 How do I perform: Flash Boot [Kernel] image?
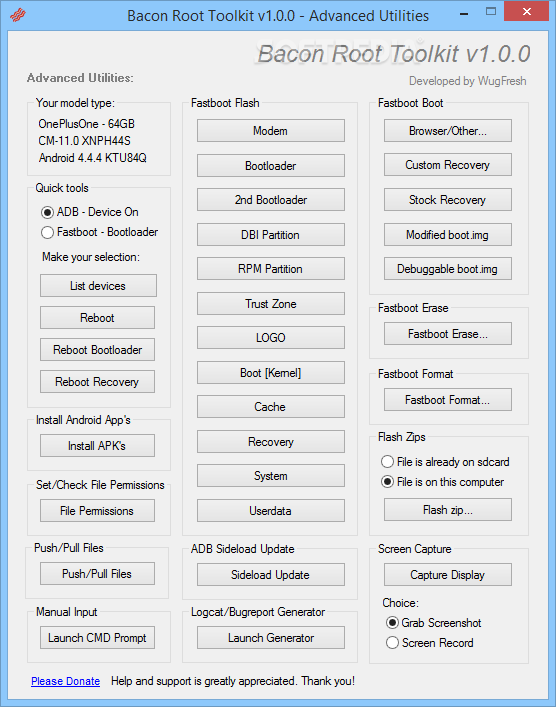click(x=271, y=372)
